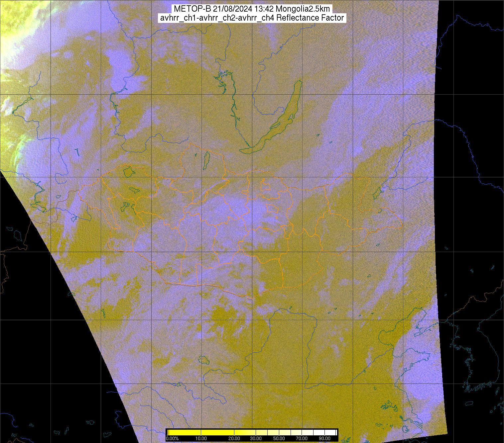
Task: Click the 'METOP-B 21/08/2024 13:42 Mongolia2.5km' title text
Action: (x=252, y=9)
